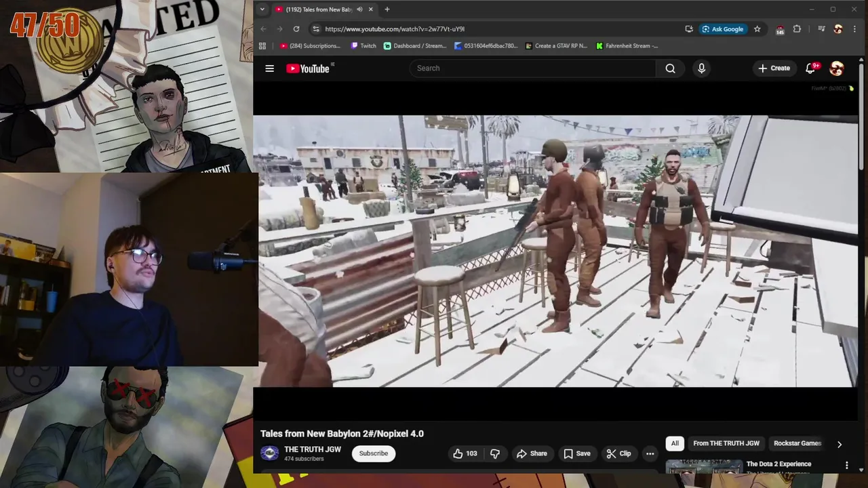
Task: Open the YouTube hamburger guide menu
Action: (x=269, y=68)
